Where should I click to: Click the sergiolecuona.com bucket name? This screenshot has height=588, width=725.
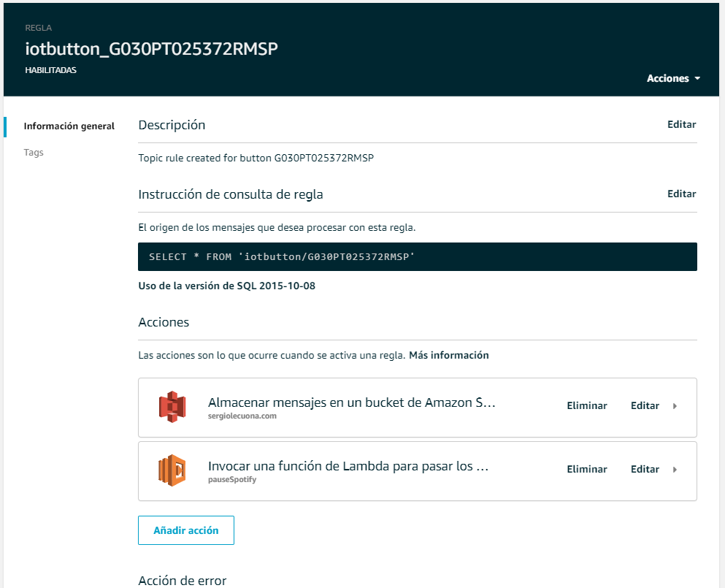point(242,416)
